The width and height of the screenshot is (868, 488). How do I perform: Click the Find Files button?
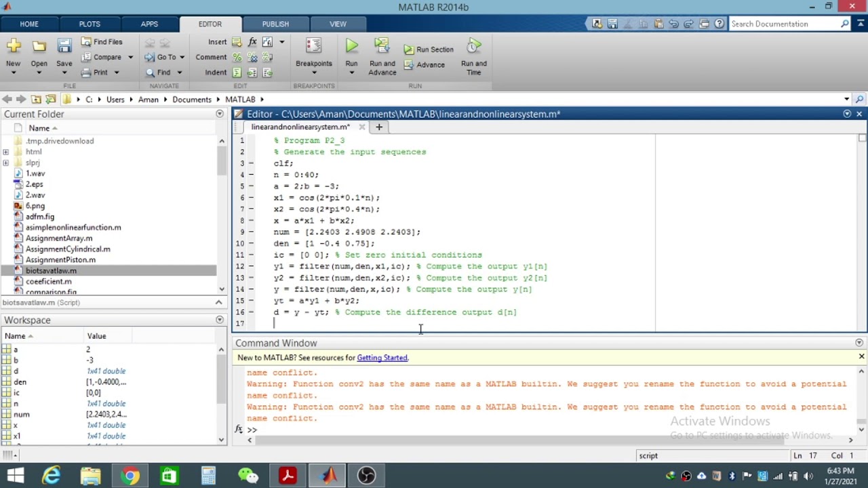tap(102, 42)
